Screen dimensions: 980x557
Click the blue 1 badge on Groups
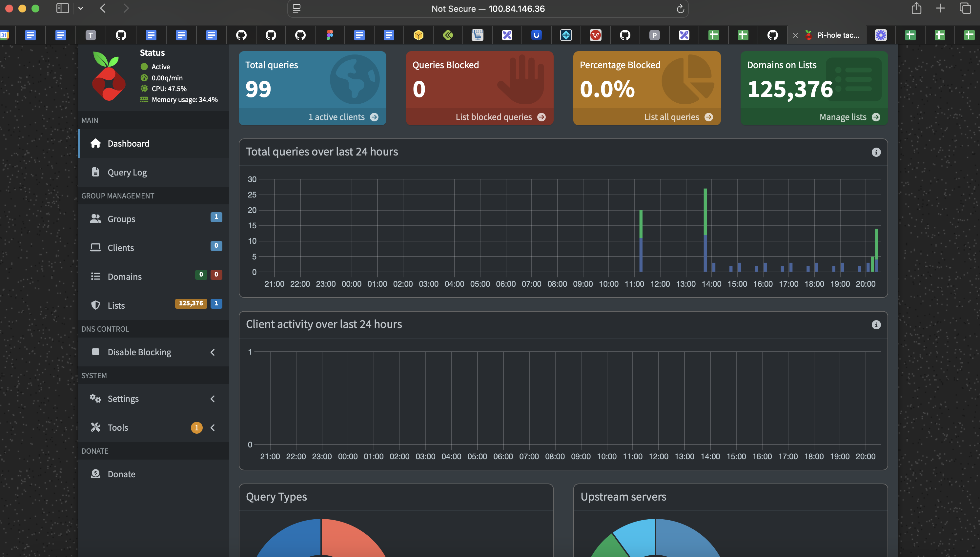pyautogui.click(x=216, y=217)
